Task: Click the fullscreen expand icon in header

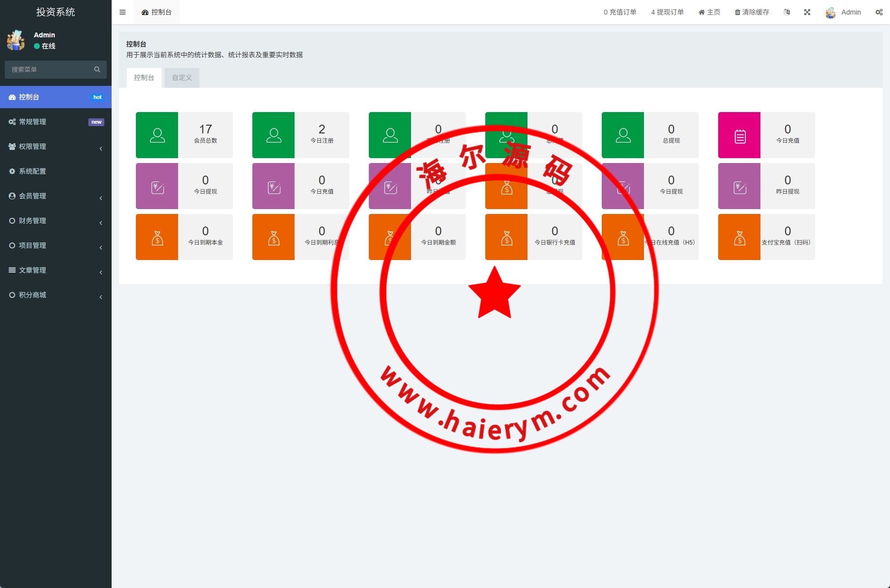Action: point(807,12)
